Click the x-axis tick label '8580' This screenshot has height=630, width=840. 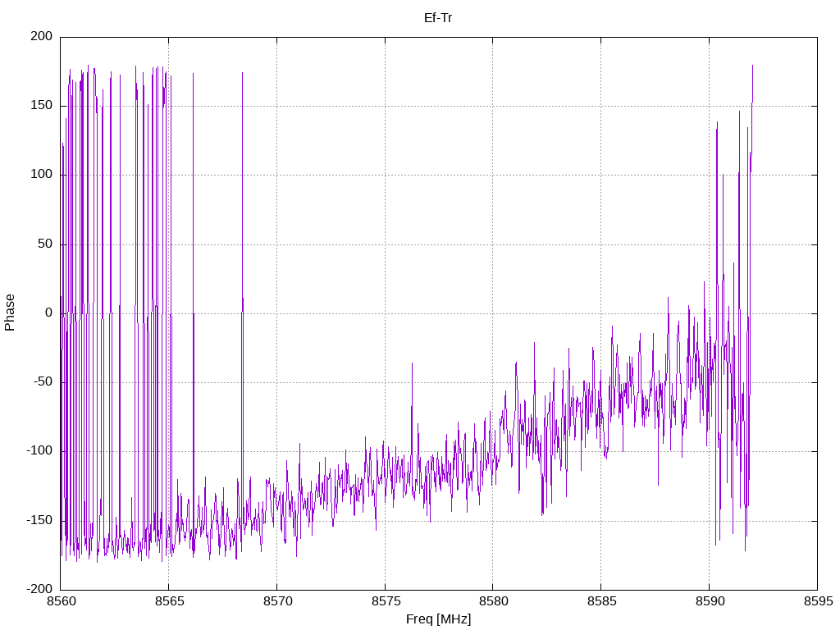click(x=493, y=601)
